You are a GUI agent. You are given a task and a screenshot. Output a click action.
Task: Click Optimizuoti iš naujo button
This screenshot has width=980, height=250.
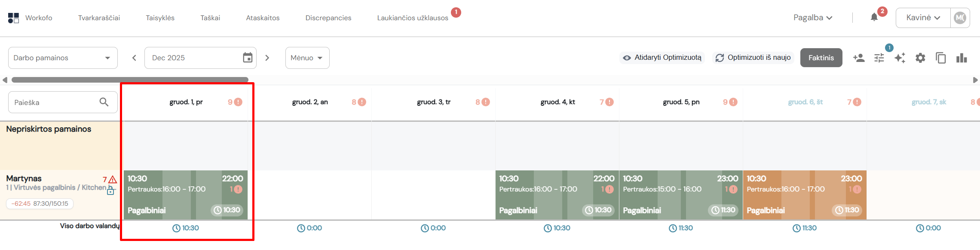(754, 58)
